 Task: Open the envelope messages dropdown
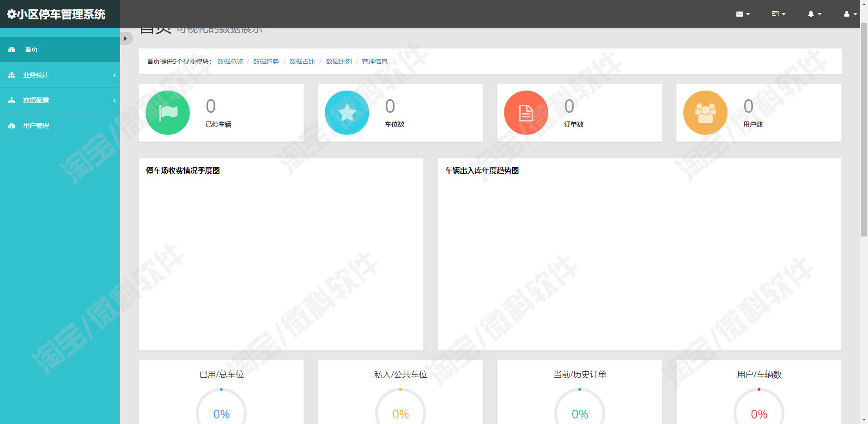click(x=743, y=14)
